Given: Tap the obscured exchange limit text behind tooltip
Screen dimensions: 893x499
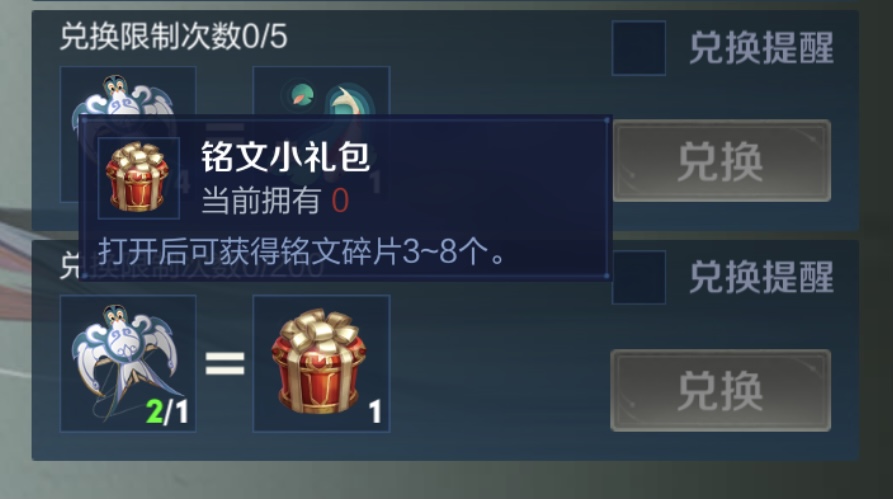Looking at the screenshot, I should pyautogui.click(x=191, y=267).
